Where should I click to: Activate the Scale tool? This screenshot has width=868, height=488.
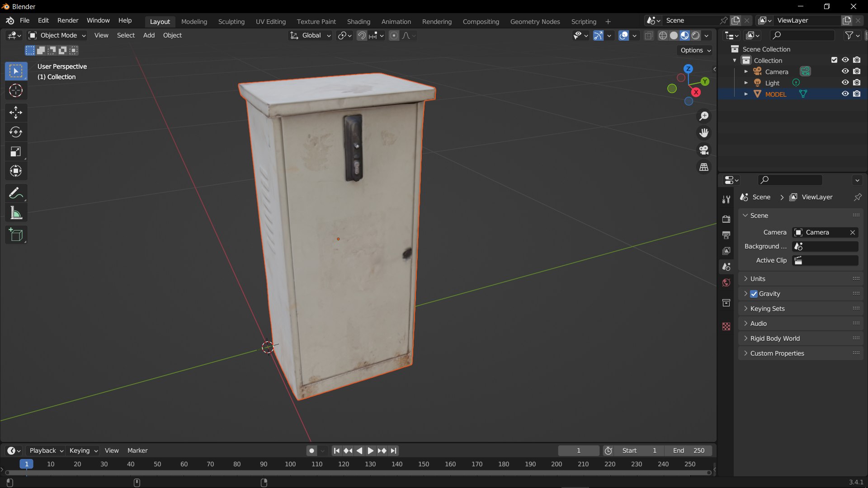(16, 152)
